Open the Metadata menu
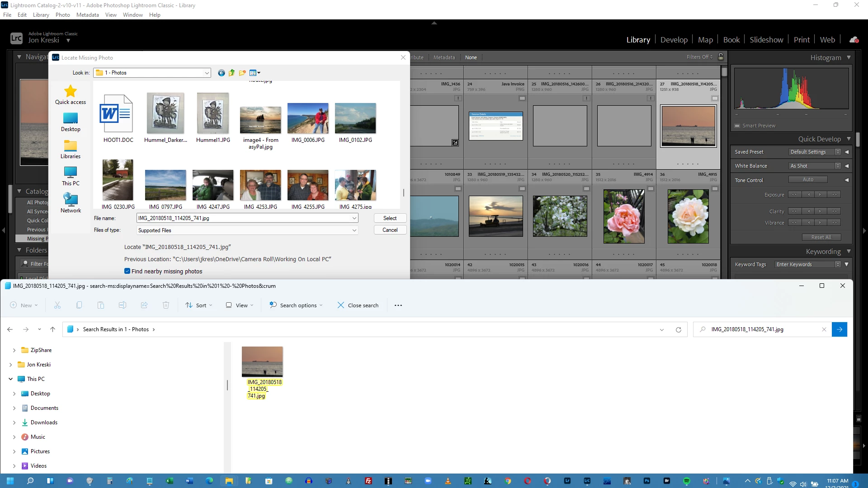Screen dimensions: 868x488 [x=87, y=14]
